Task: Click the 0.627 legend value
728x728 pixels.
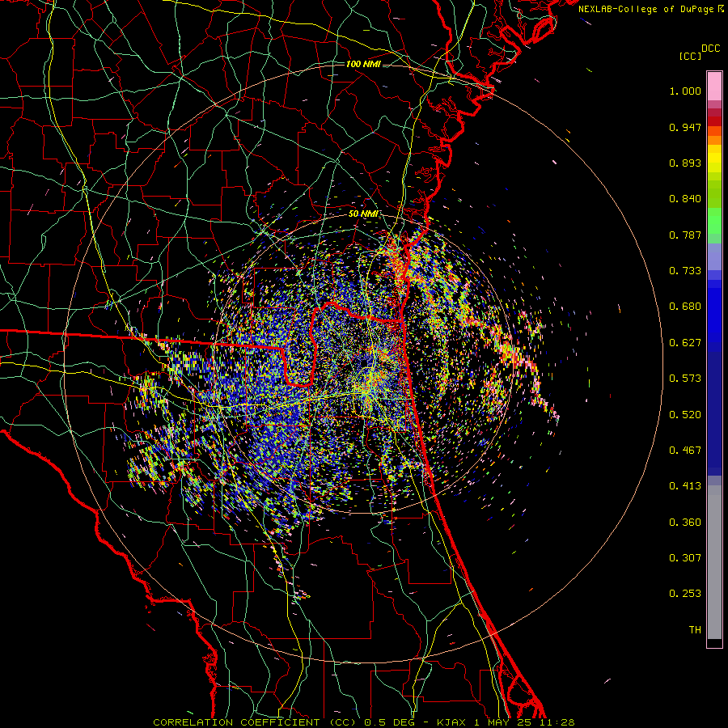Action: pos(685,343)
